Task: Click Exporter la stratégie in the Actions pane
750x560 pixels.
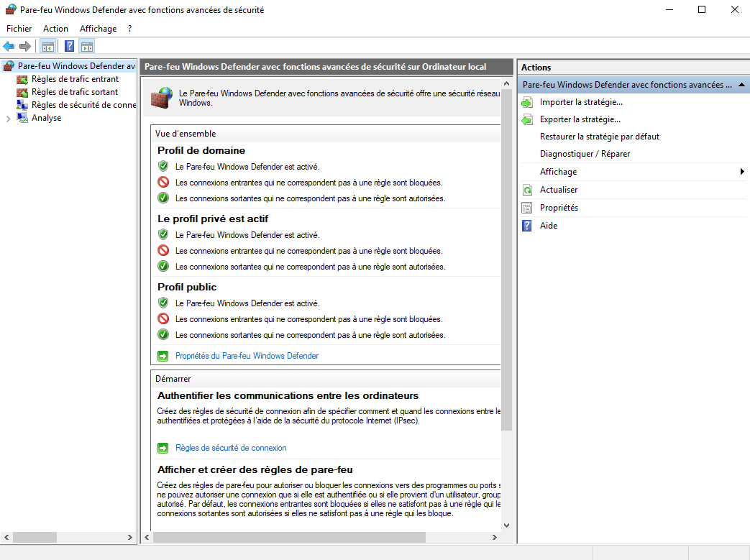Action: [x=580, y=119]
